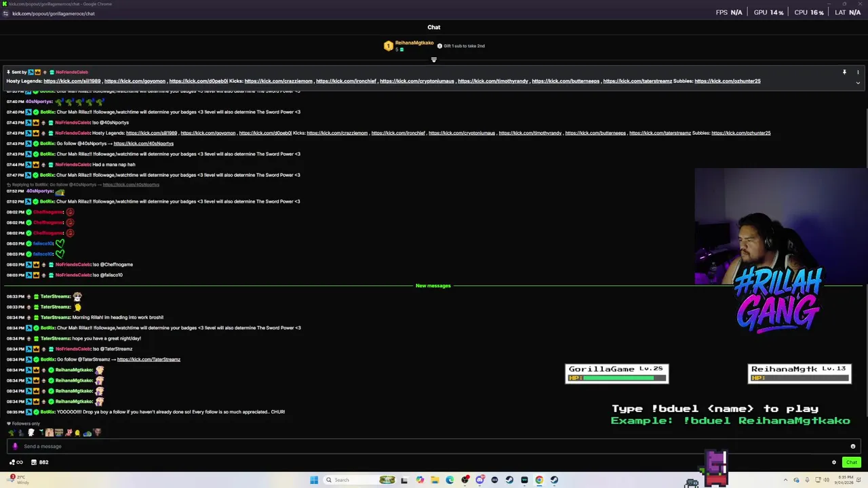This screenshot has height=488, width=868.
Task: Open the Windows Start menu
Action: click(x=314, y=480)
